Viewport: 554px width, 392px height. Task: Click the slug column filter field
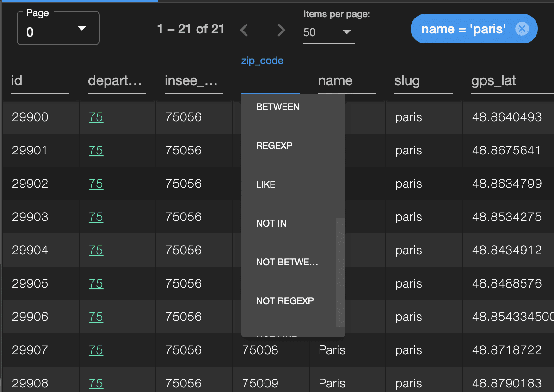pyautogui.click(x=423, y=81)
